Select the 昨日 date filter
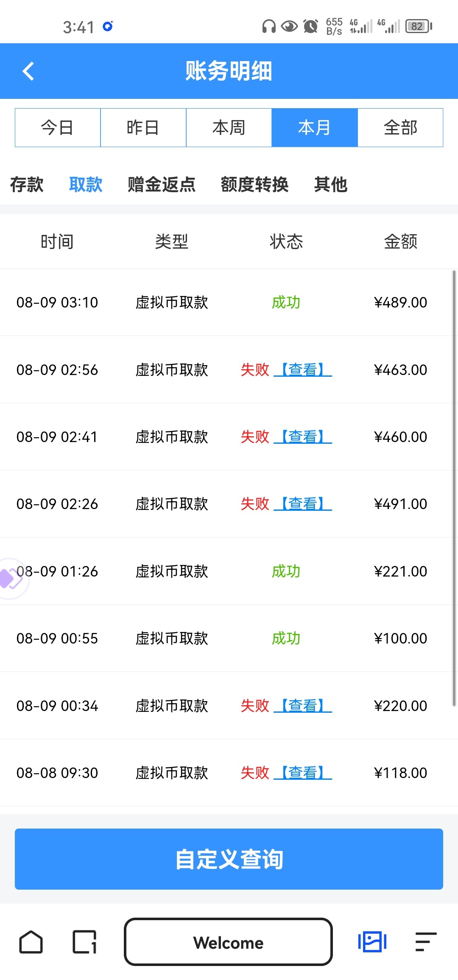The height and width of the screenshot is (980, 458). (143, 128)
